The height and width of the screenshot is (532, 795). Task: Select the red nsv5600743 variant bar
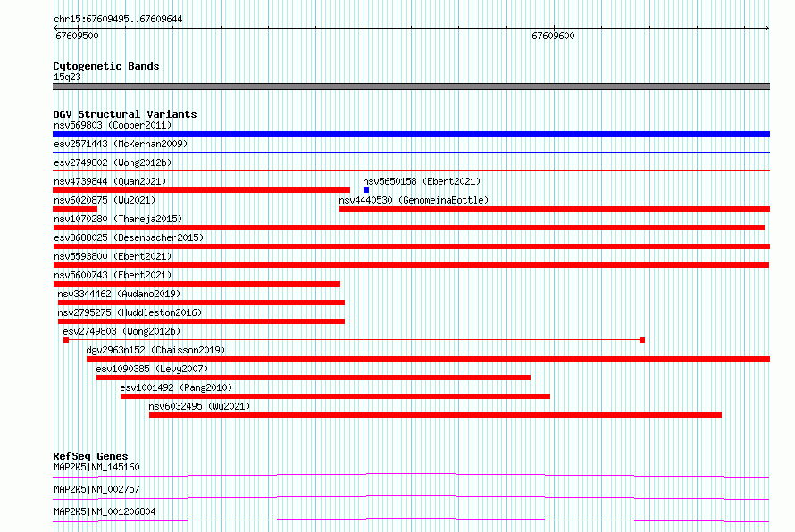pos(197,284)
